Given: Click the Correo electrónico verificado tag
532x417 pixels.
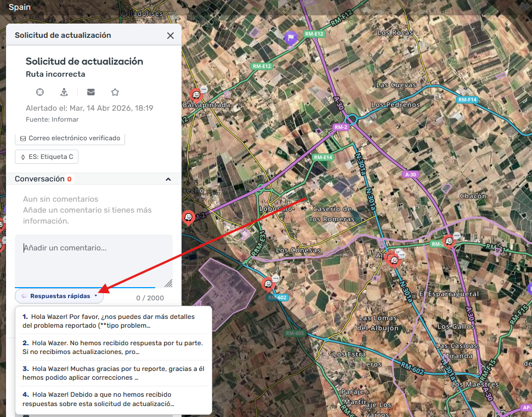Looking at the screenshot, I should [70, 138].
